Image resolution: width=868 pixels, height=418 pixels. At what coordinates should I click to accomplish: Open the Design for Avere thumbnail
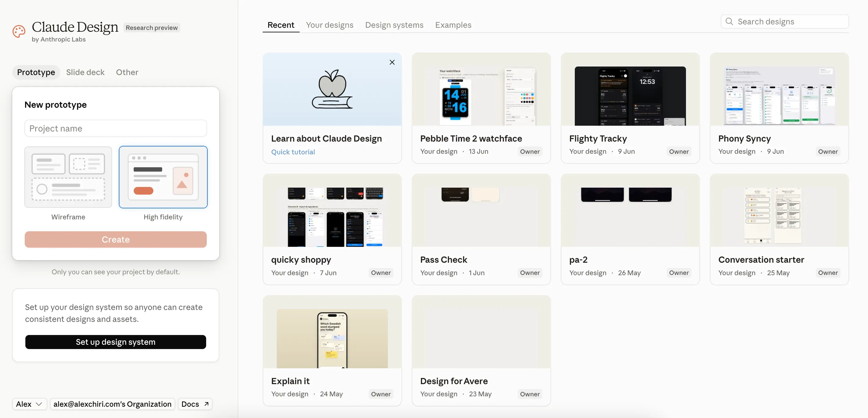tap(481, 332)
